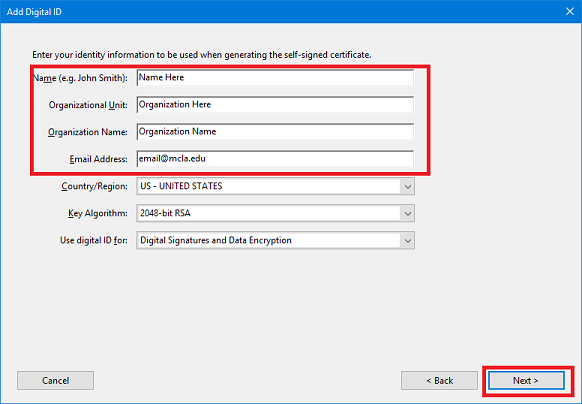This screenshot has height=404, width=582.
Task: Click the Name input field
Action: coord(275,78)
